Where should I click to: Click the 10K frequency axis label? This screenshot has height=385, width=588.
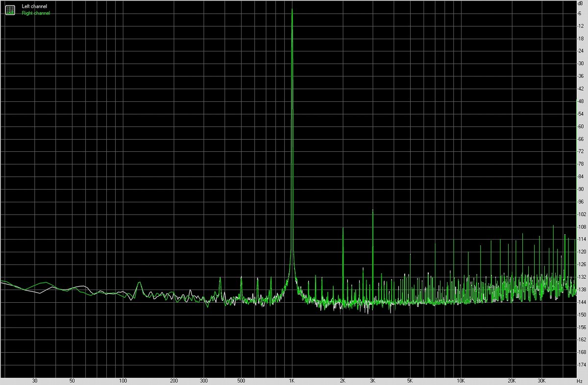click(461, 381)
